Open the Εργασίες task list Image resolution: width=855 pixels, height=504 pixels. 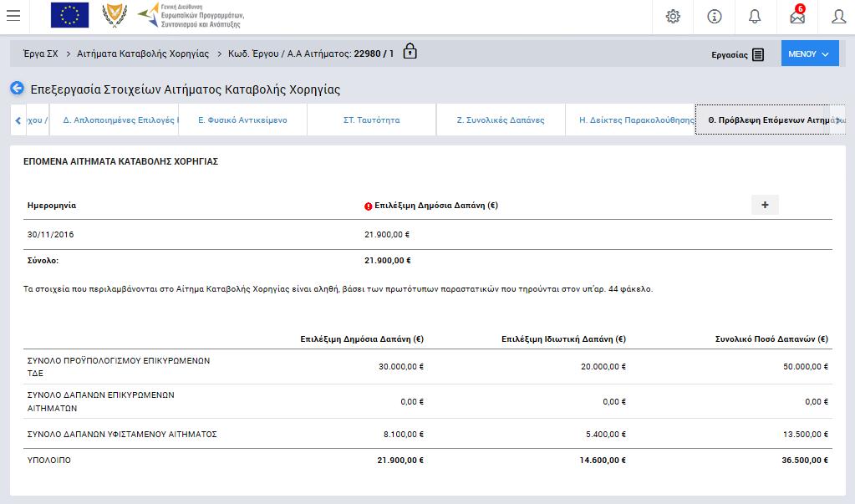(x=737, y=54)
